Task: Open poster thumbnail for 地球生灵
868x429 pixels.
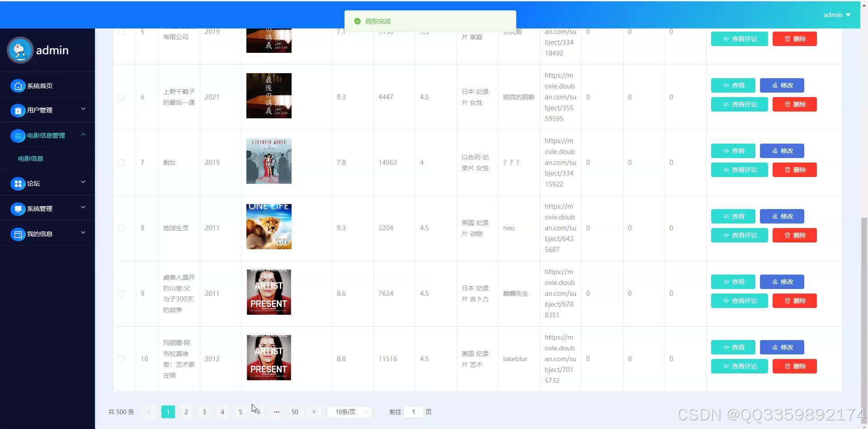Action: (x=269, y=227)
